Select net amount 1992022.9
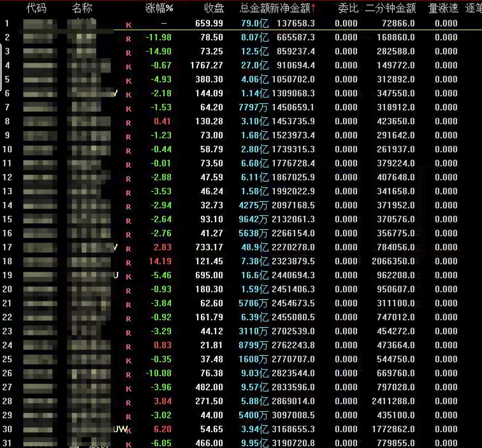The height and width of the screenshot is (448, 482). (x=293, y=191)
